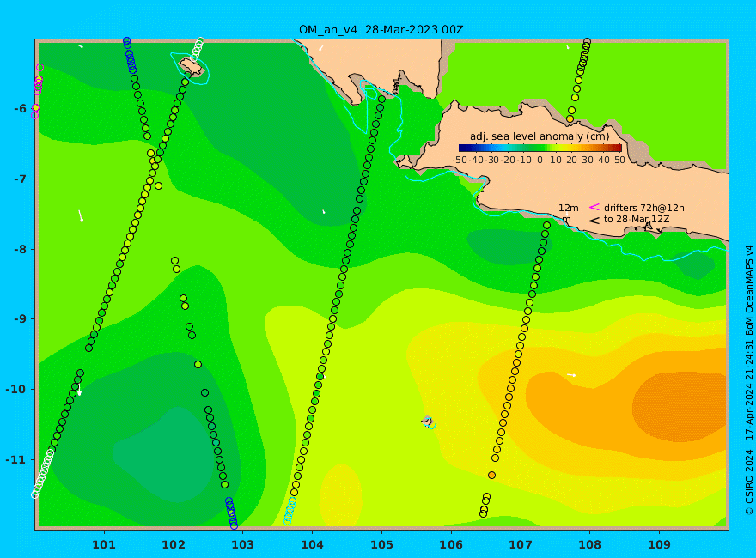Image resolution: width=756 pixels, height=558 pixels.
Task: Click longitude axis label 102
Action: tap(173, 544)
